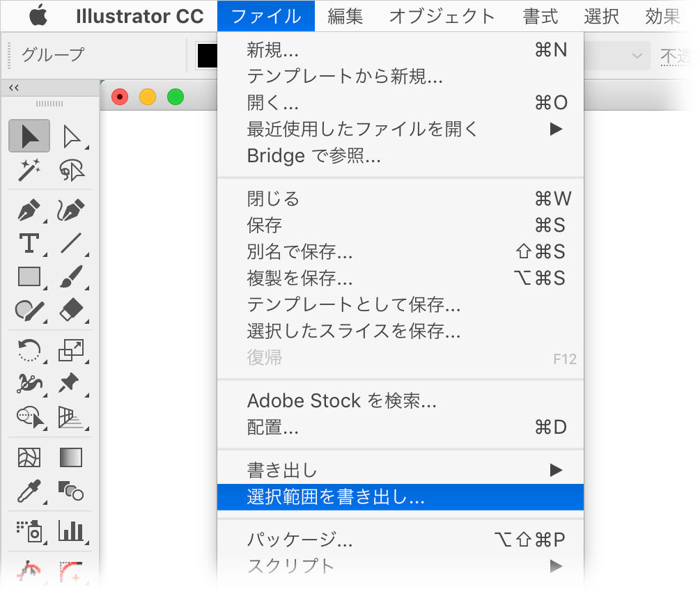Open the 書式 menu

point(540,16)
